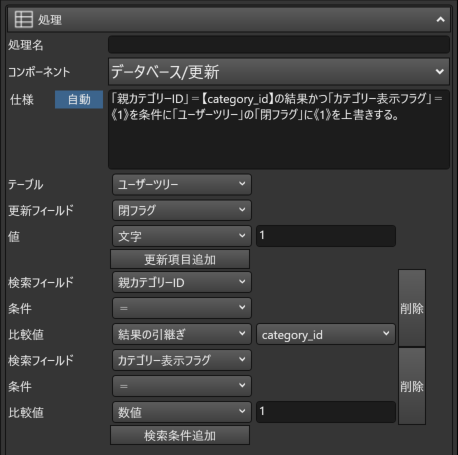Toggle the 自動 specification button
The height and width of the screenshot is (455, 458).
(79, 99)
